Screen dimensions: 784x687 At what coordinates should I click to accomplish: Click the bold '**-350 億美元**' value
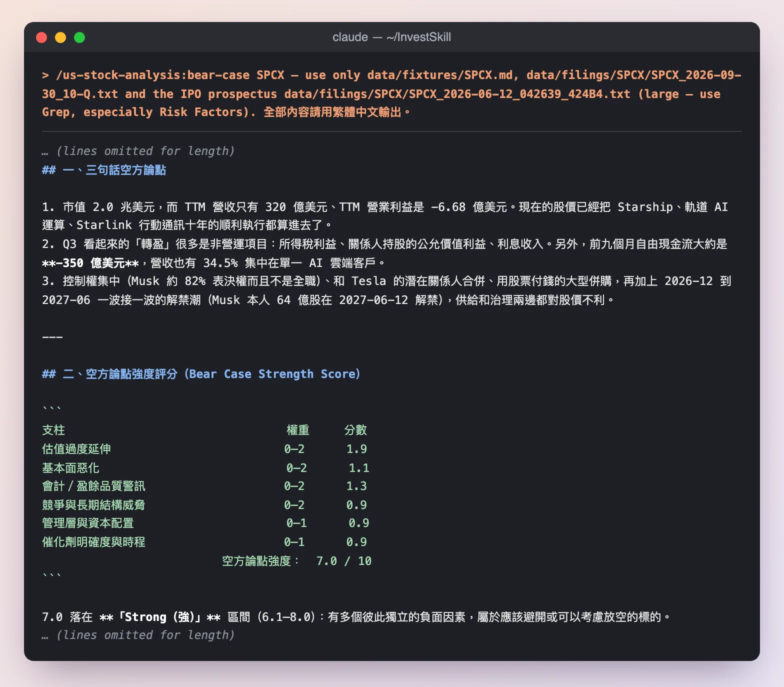pos(90,262)
